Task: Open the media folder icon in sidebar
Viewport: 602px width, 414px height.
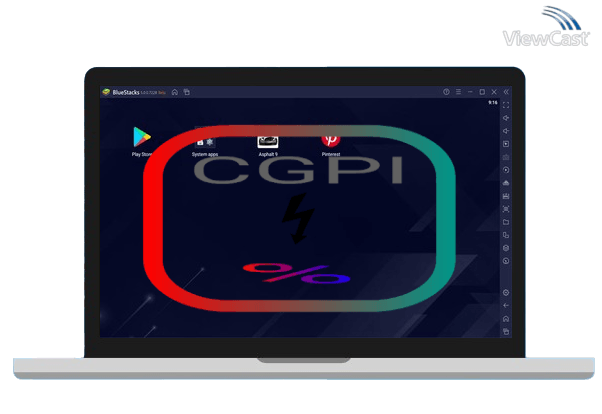Action: tap(506, 222)
